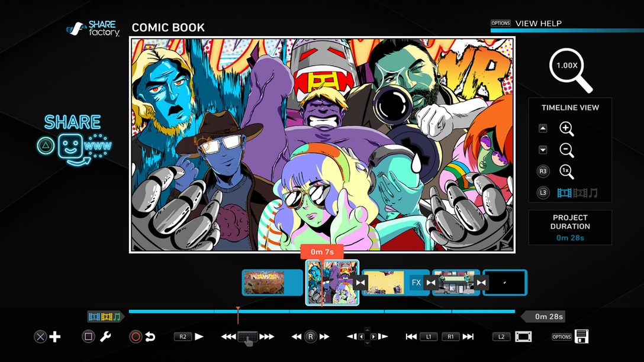Jump to next clip with skip-forward icon
Screen dimensions: 644x362
(x=468, y=337)
